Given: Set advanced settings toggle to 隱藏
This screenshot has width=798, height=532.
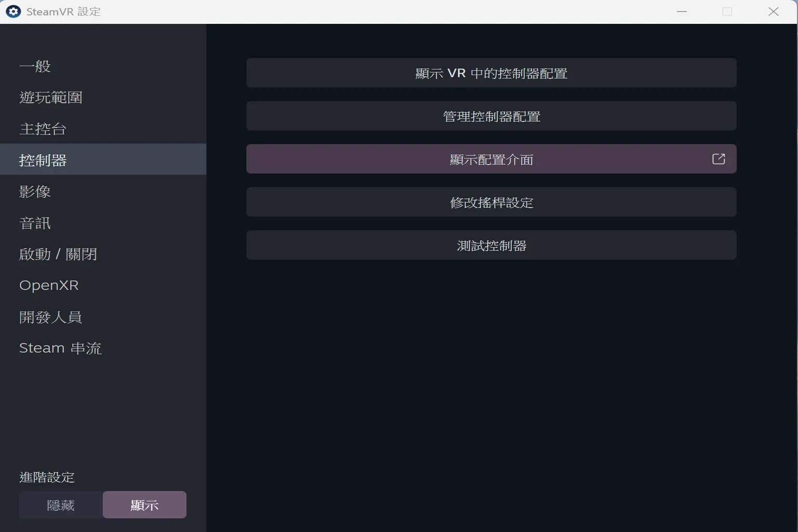Looking at the screenshot, I should coord(61,504).
